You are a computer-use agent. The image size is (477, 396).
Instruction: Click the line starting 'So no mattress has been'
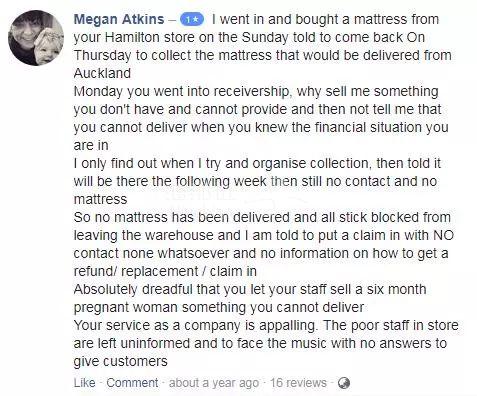pos(262,217)
